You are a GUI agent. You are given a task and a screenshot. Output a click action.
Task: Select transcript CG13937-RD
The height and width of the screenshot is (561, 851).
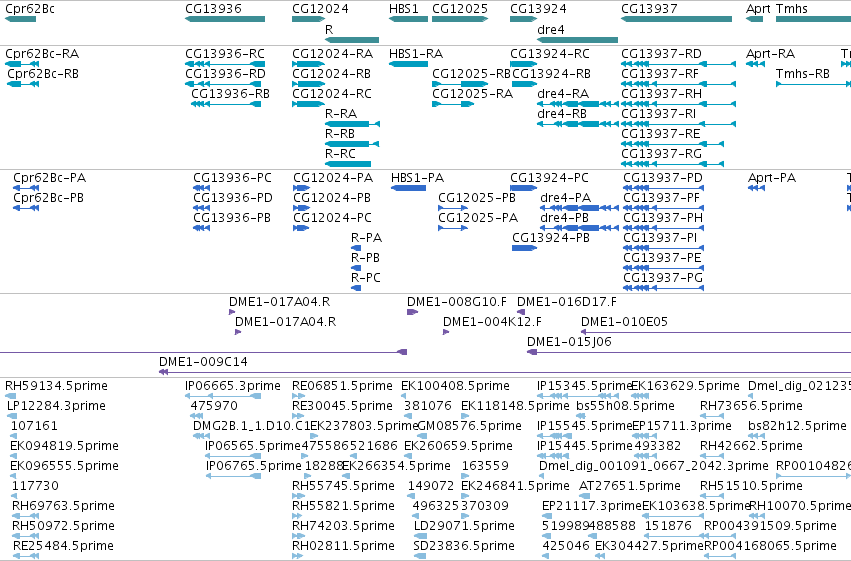661,54
